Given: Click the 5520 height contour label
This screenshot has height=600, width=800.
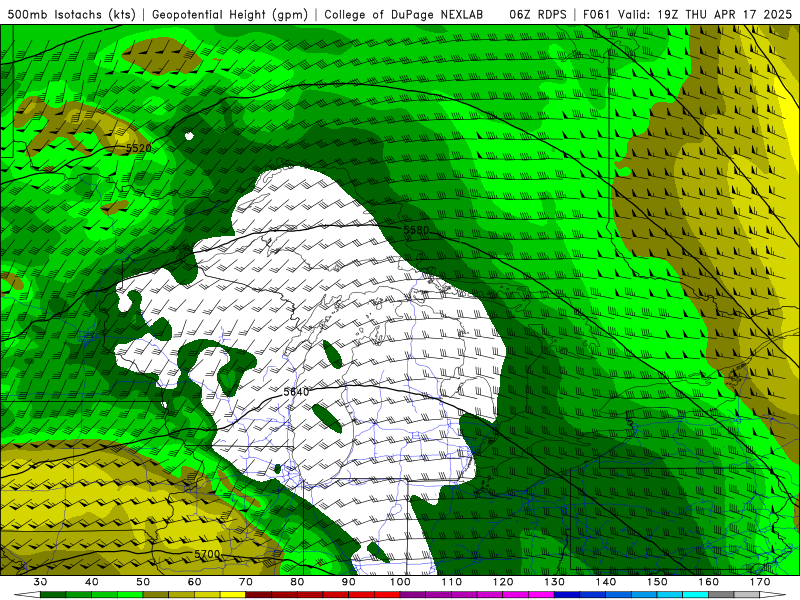Looking at the screenshot, I should pyautogui.click(x=139, y=148).
